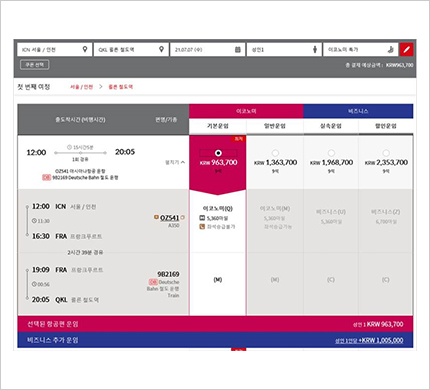Viewport: 430px width, 390px height.
Task: Click the blue business additional fare bar
Action: pos(215,340)
